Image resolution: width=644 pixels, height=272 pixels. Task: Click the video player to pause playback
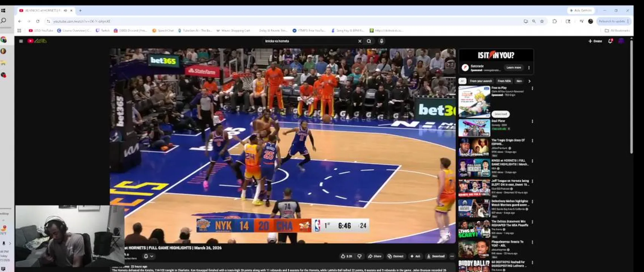283,146
